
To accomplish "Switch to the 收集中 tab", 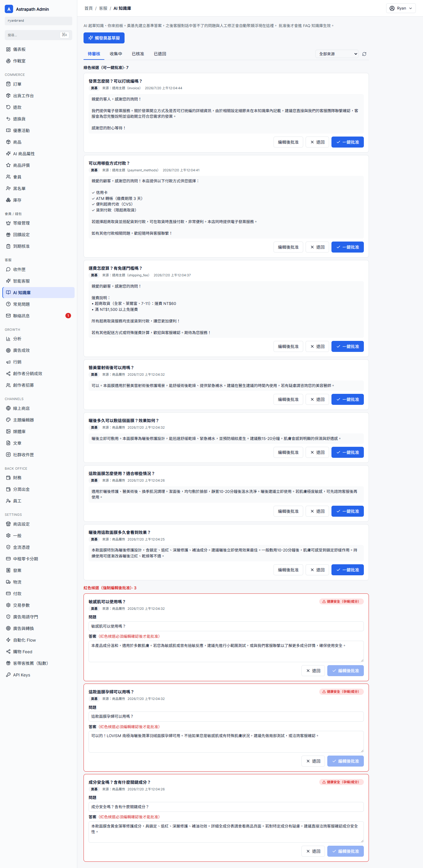I will tap(116, 54).
